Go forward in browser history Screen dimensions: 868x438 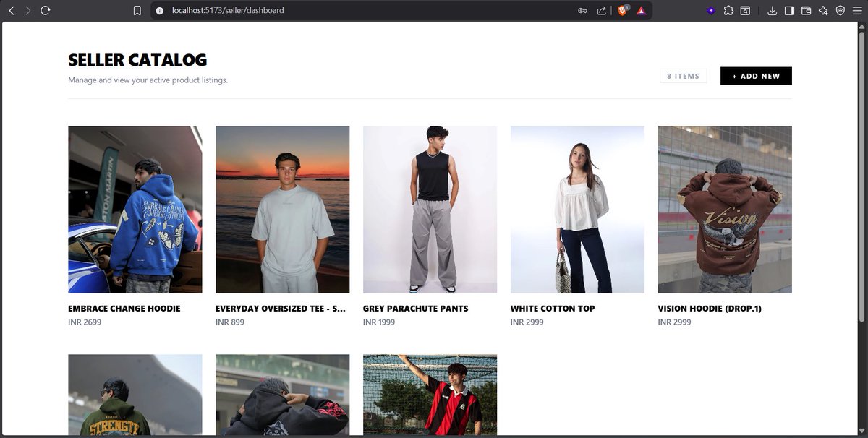tap(28, 11)
